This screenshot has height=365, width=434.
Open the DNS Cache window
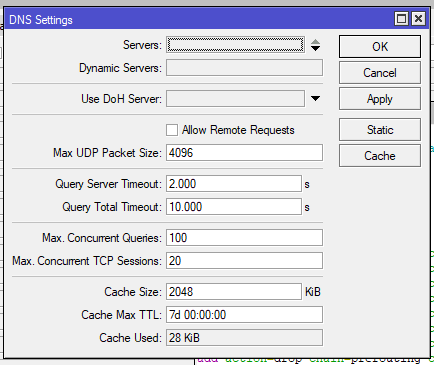(x=380, y=155)
